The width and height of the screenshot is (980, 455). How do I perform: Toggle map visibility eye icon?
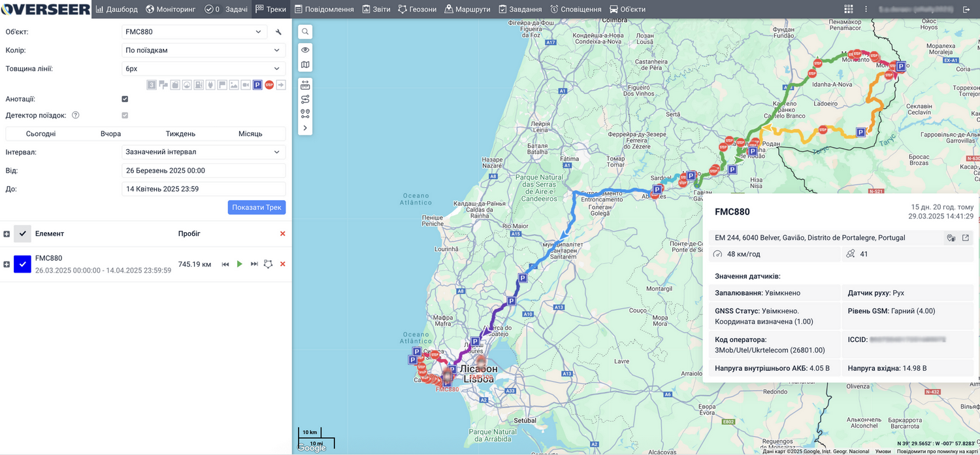[x=305, y=50]
